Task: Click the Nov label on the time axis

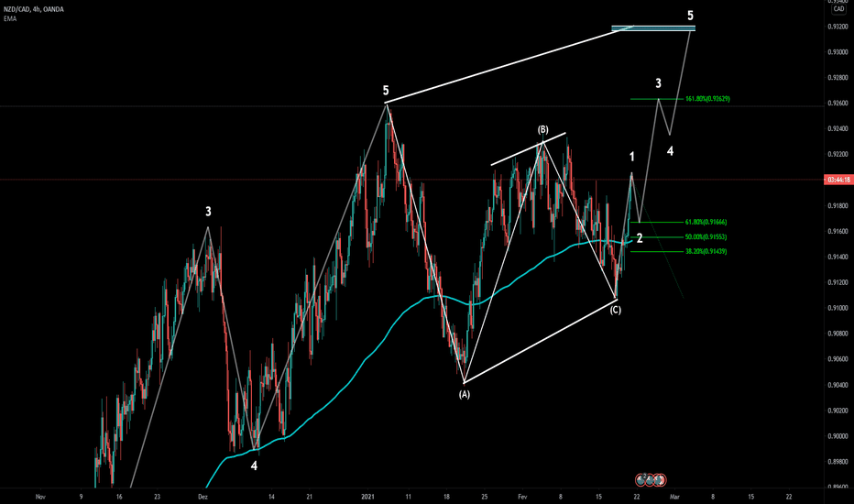Action: tap(39, 497)
